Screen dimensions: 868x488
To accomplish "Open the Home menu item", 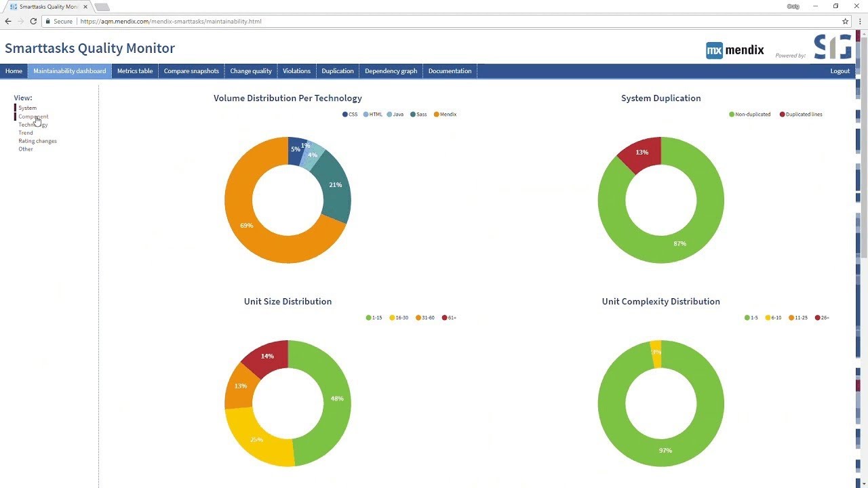I will [x=14, y=71].
